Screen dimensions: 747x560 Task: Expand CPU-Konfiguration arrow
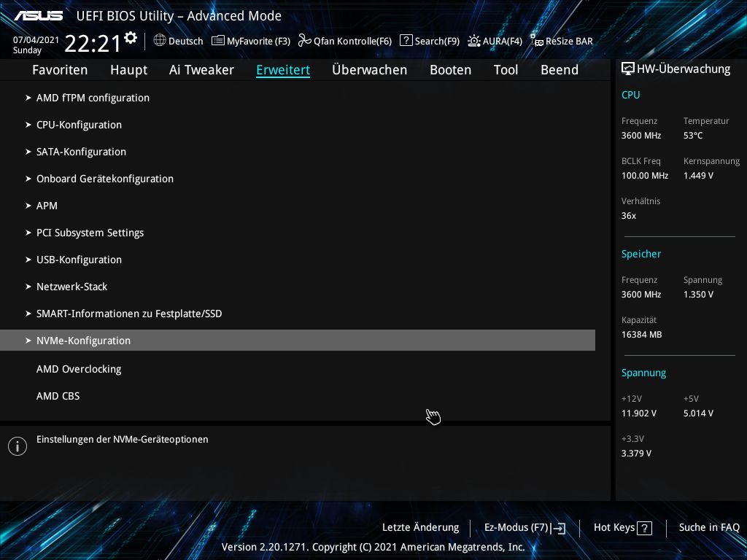coord(28,125)
